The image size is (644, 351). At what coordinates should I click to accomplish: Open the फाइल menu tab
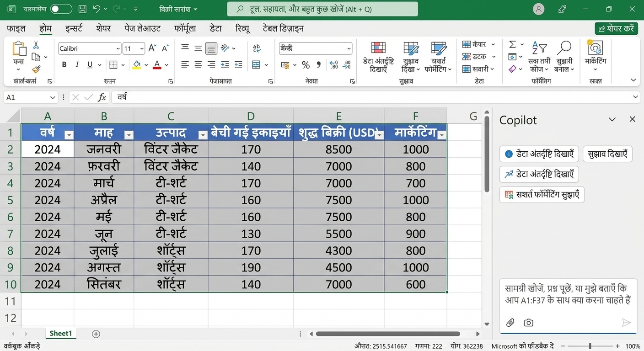tap(16, 28)
